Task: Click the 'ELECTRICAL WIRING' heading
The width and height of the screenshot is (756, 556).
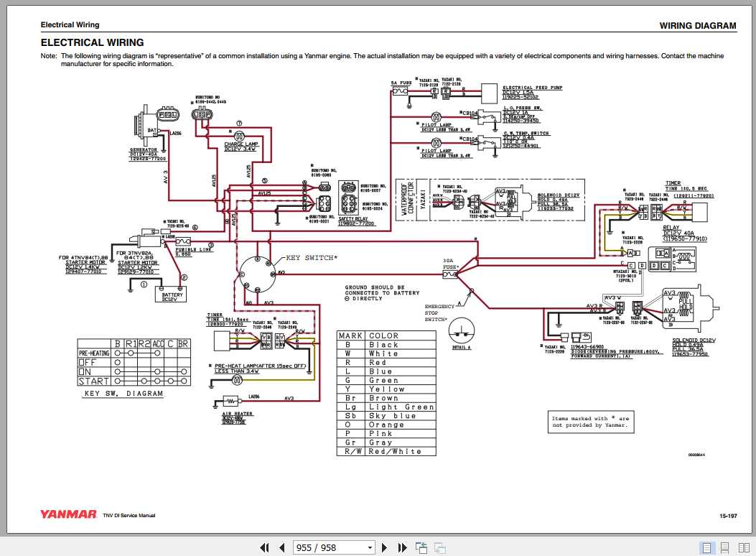Action: [x=92, y=42]
